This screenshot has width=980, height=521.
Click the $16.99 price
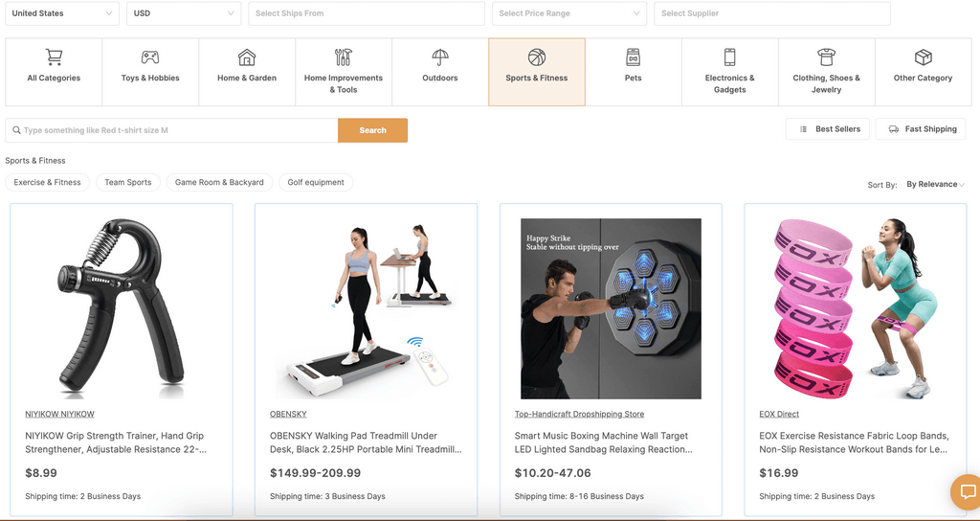pyautogui.click(x=779, y=473)
